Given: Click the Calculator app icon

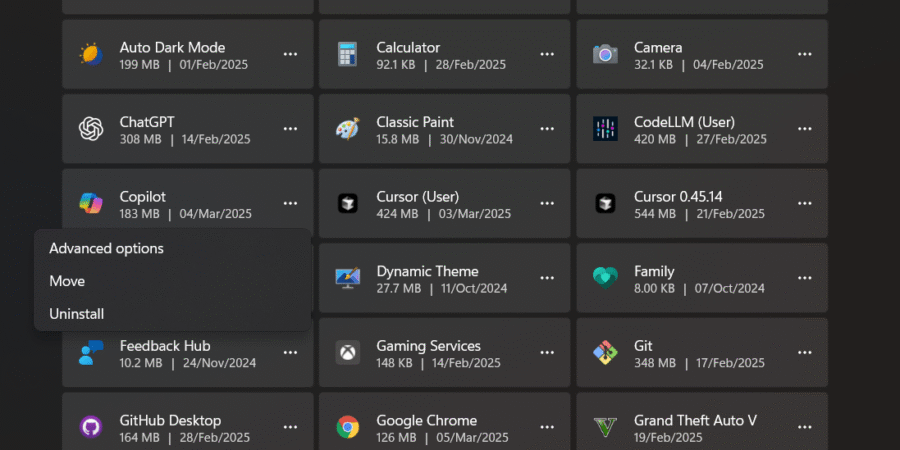Looking at the screenshot, I should point(347,54).
